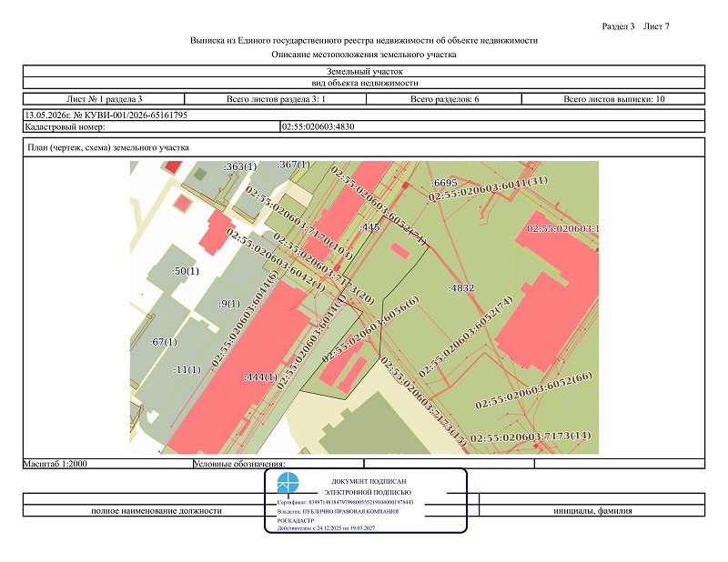The width and height of the screenshot is (728, 562).
Task: Click the owner line "Владелец: ПУБЛИЧНО-ПРАВОВАЯ КОМПАНИЯ"
Action: click(x=338, y=512)
